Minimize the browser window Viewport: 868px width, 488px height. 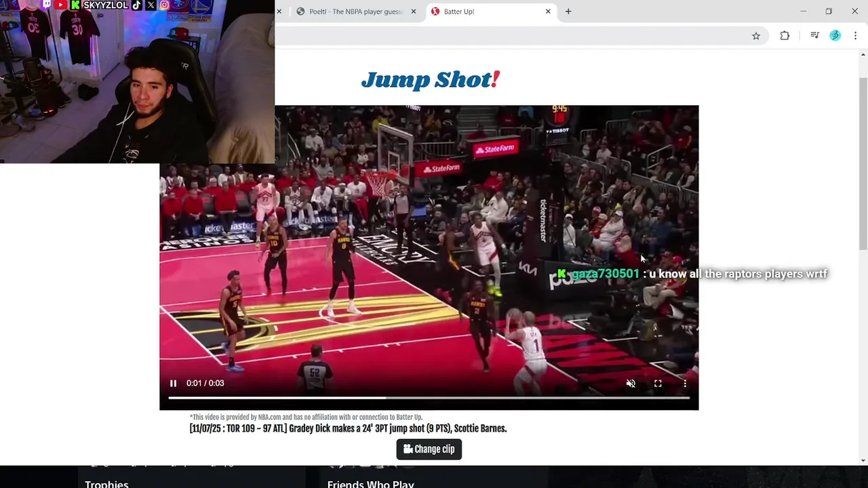click(x=803, y=12)
